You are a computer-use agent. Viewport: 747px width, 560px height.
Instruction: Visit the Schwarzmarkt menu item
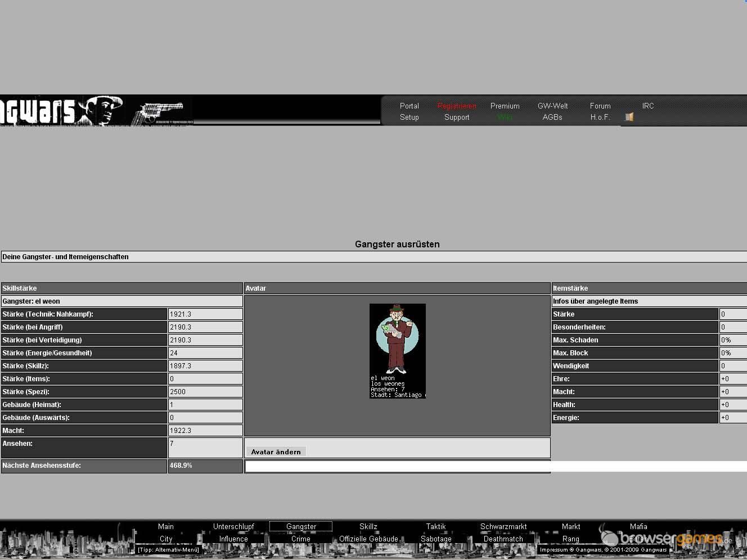point(503,526)
